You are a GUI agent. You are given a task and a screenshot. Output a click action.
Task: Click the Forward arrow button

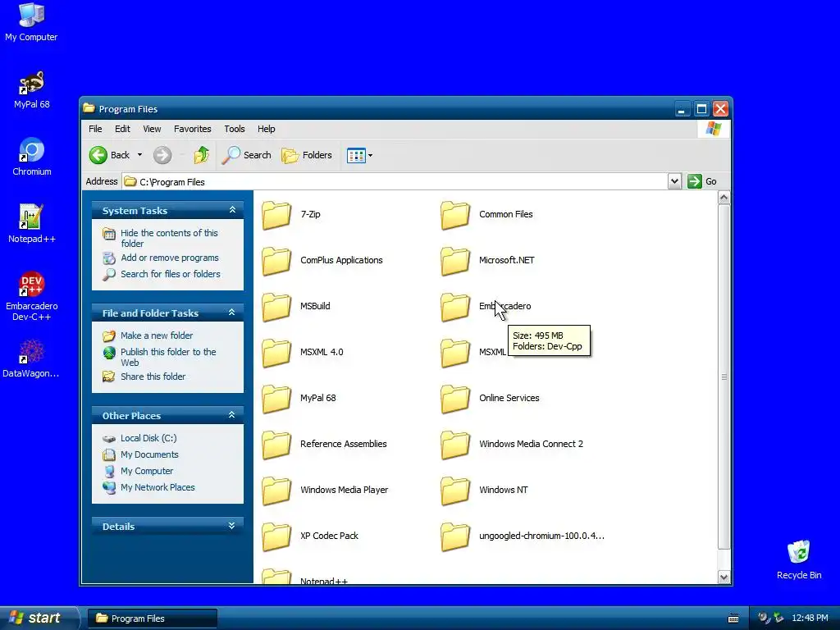click(162, 155)
